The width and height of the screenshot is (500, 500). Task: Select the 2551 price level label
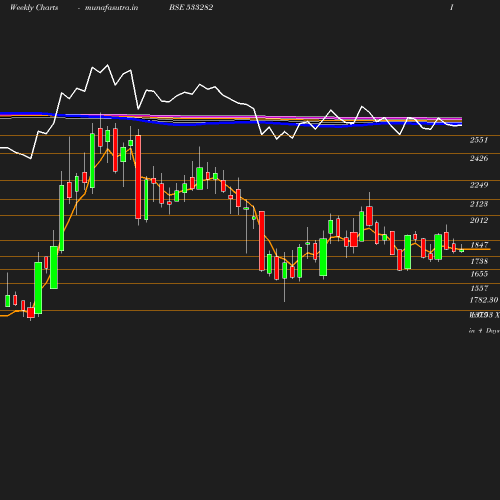point(479,140)
